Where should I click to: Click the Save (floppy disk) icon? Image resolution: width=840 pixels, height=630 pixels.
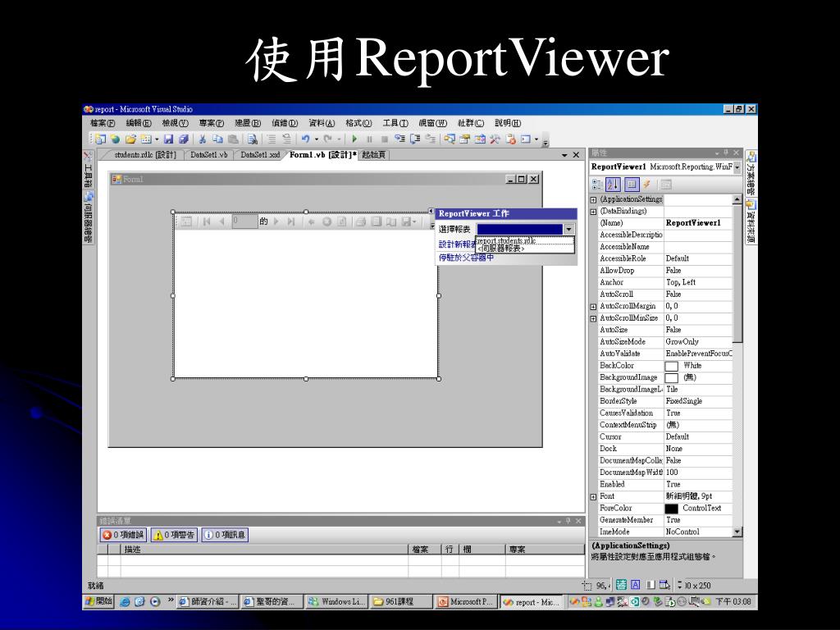pos(168,139)
